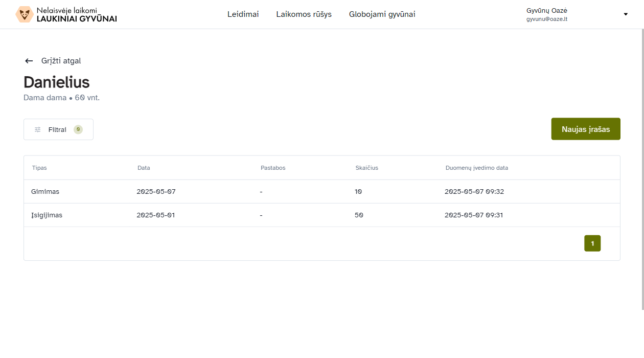Click the gyvunu@oaze.lt email text

pyautogui.click(x=547, y=19)
